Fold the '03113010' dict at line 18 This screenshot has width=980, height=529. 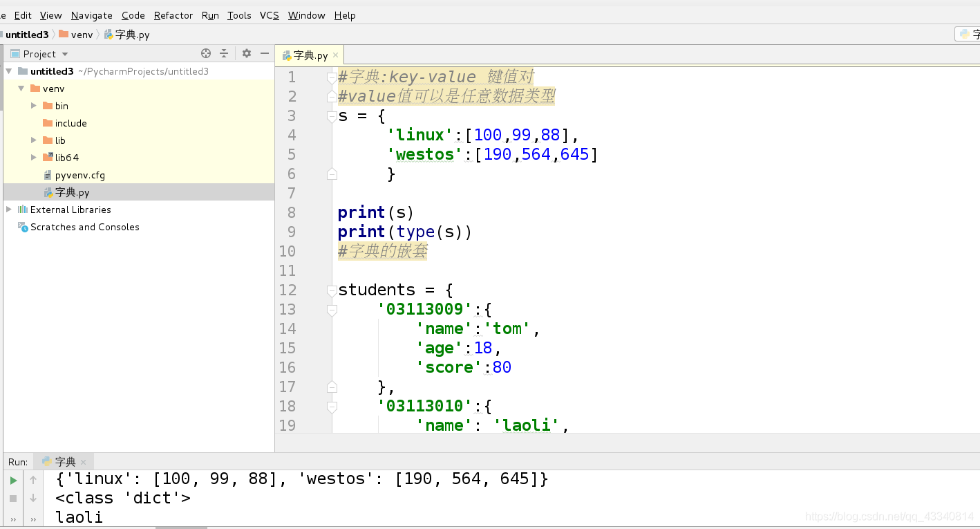coord(332,406)
